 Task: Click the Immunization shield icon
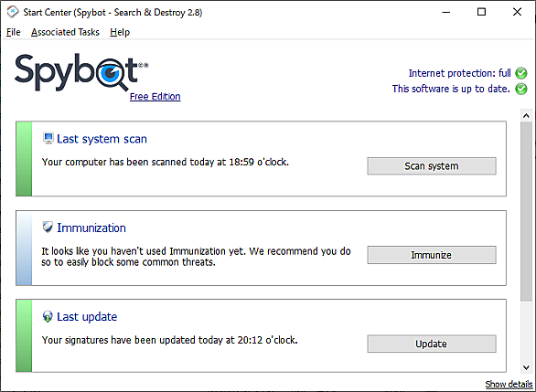tap(48, 228)
